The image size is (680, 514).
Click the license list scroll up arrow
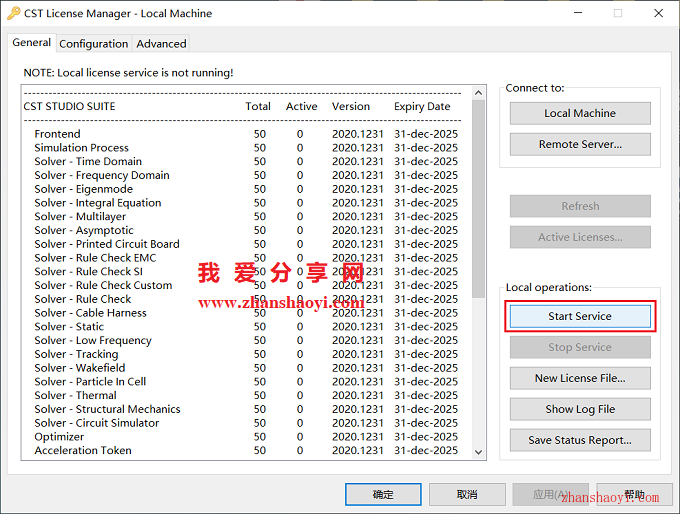478,92
